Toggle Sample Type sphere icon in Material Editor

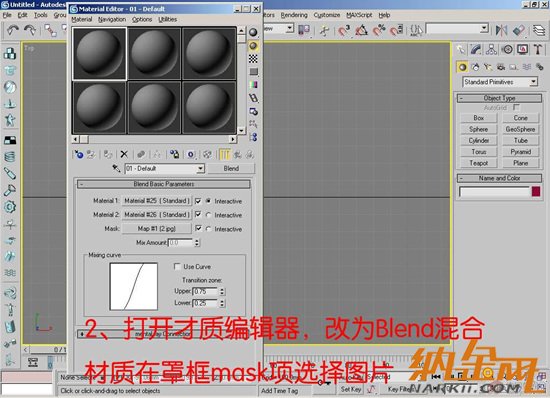(x=253, y=32)
